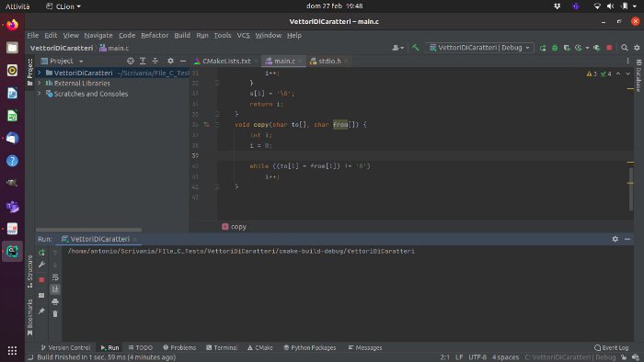Hide the Run panel with the minus icon
The height and width of the screenshot is (362, 644).
coord(627,239)
